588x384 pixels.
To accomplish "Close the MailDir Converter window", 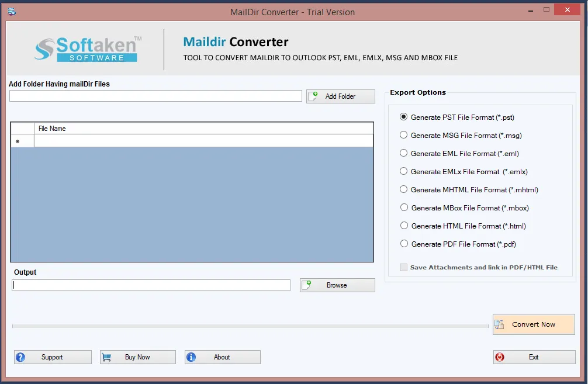I will [x=568, y=10].
